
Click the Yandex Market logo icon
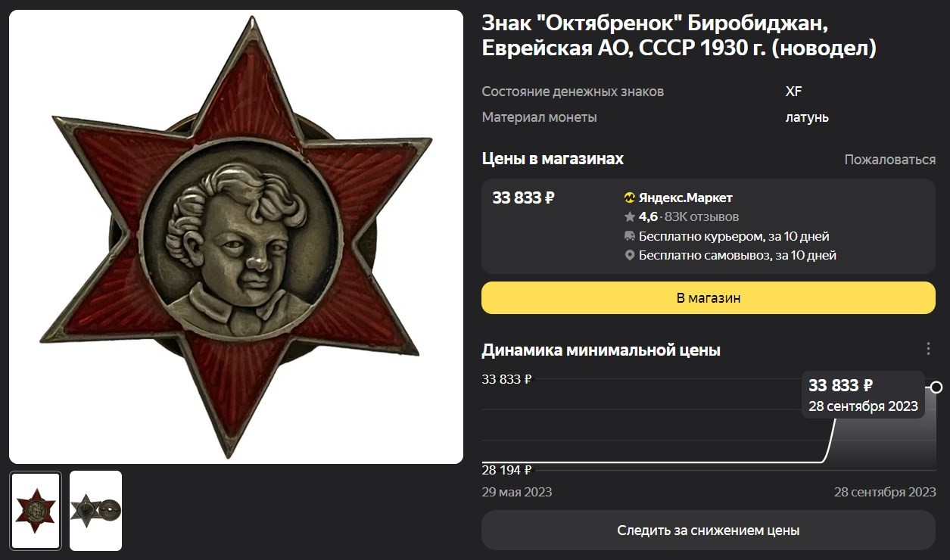629,198
